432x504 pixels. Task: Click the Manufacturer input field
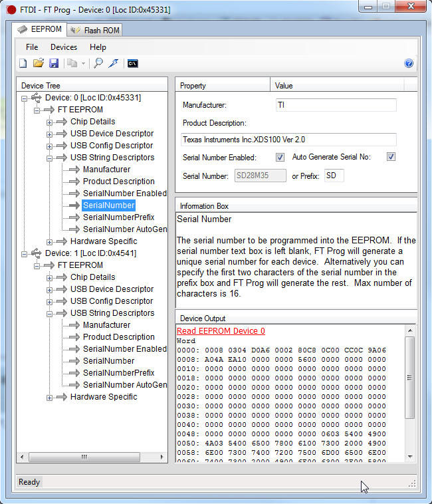pyautogui.click(x=336, y=105)
